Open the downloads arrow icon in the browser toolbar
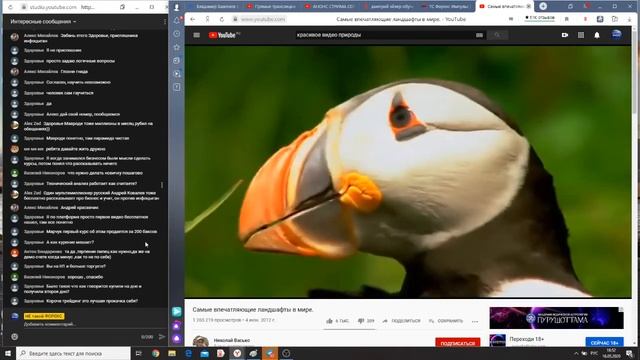 pos(628,19)
